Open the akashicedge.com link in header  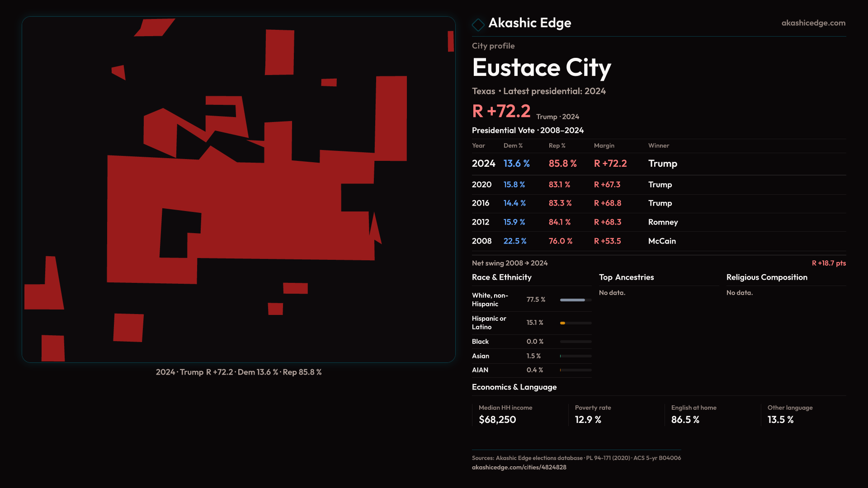pos(813,23)
